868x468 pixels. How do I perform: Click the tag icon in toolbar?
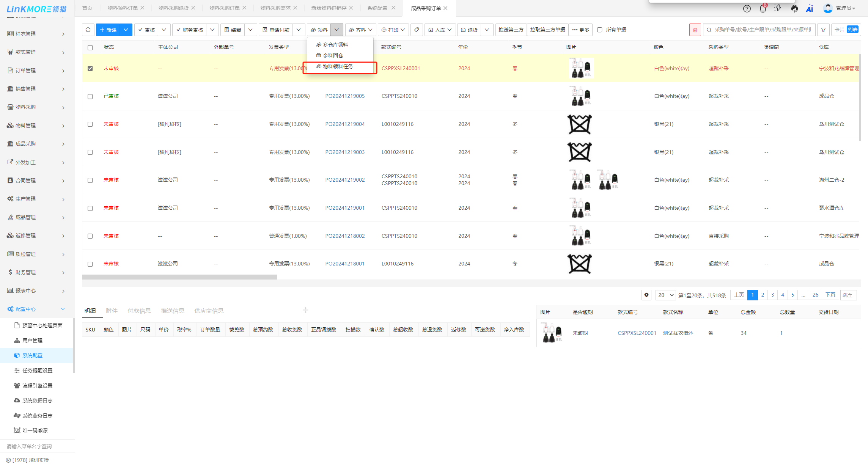(417, 30)
